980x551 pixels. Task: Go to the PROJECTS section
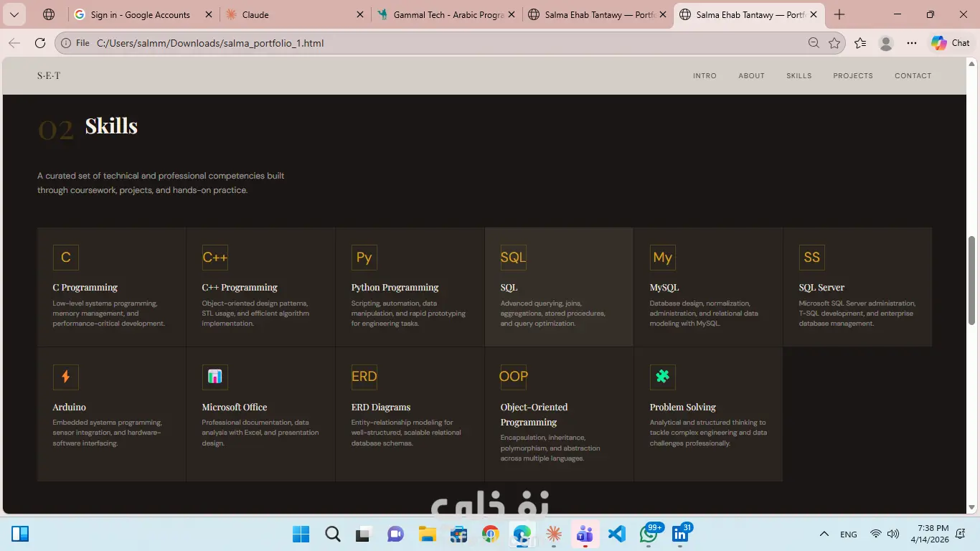click(853, 75)
